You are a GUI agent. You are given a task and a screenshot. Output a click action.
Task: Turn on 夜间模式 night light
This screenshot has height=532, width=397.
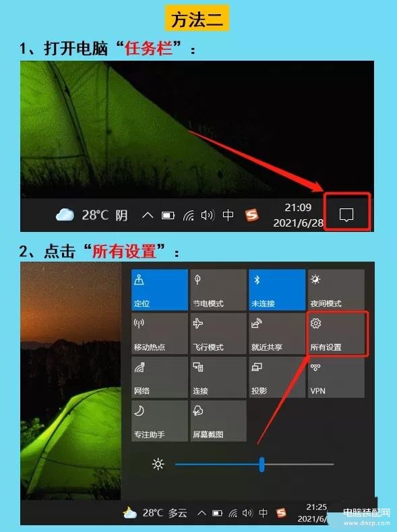(x=336, y=290)
